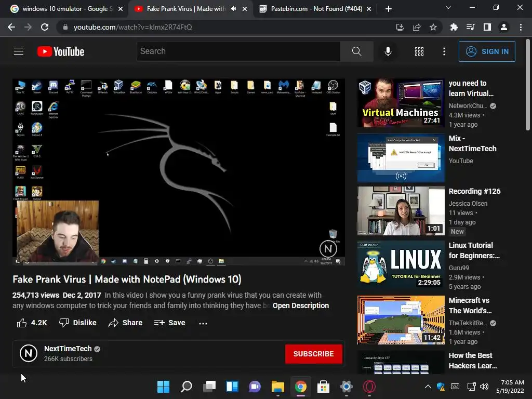The width and height of the screenshot is (532, 399).
Task: Click the YouTube search magnifier button
Action: pos(356,51)
